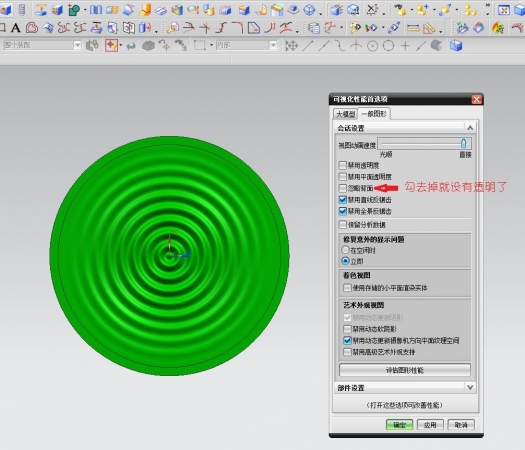The image size is (525, 450).
Task: Switch to the 大模型 tab
Action: tap(345, 114)
